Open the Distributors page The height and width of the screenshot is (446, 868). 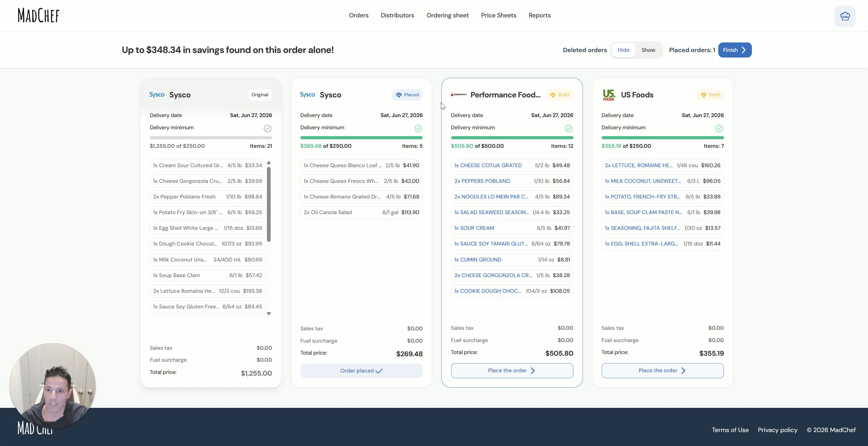click(x=397, y=15)
